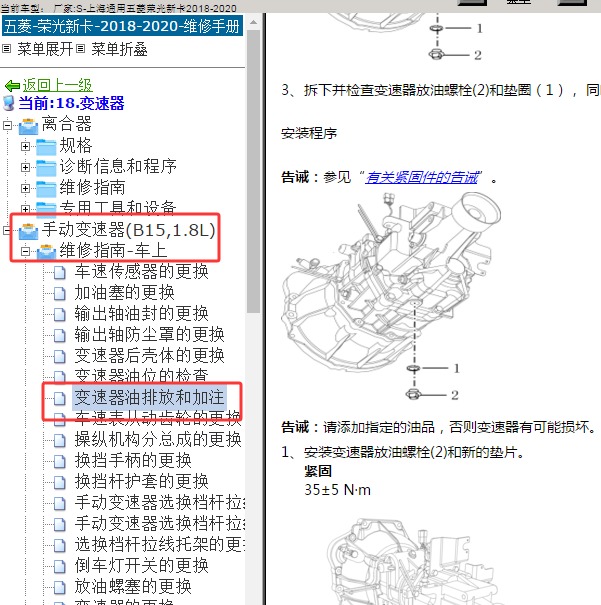Click the installation transmission diagram image
The width and height of the screenshot is (601, 605).
point(392,297)
